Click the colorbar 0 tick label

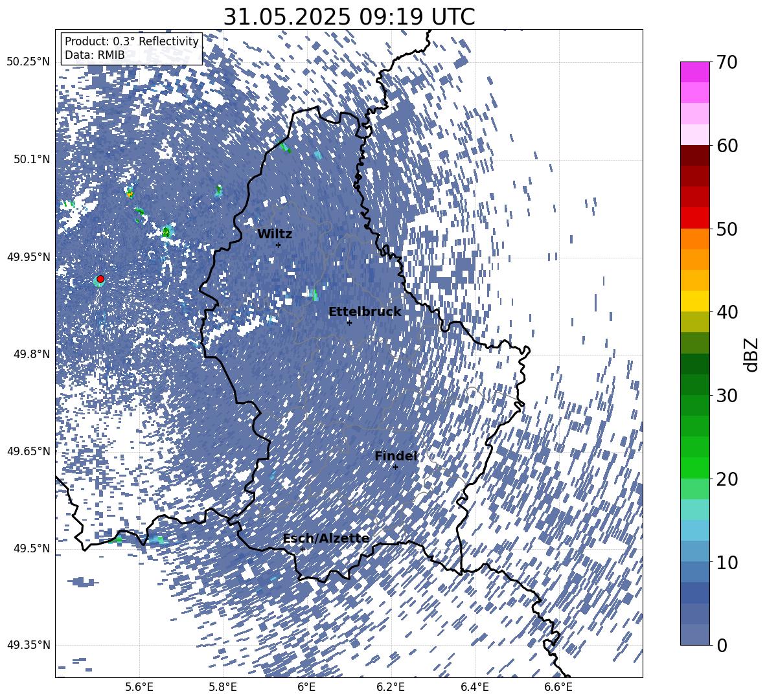[x=722, y=645]
